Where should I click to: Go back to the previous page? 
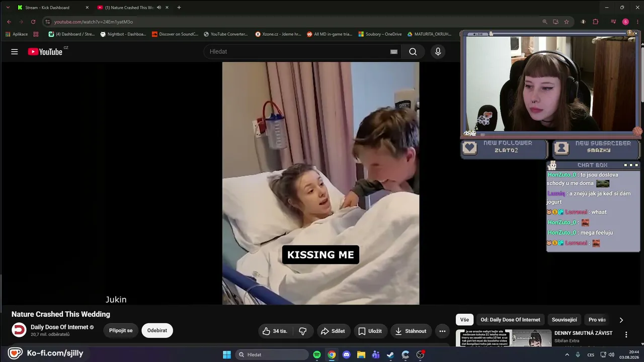9,22
